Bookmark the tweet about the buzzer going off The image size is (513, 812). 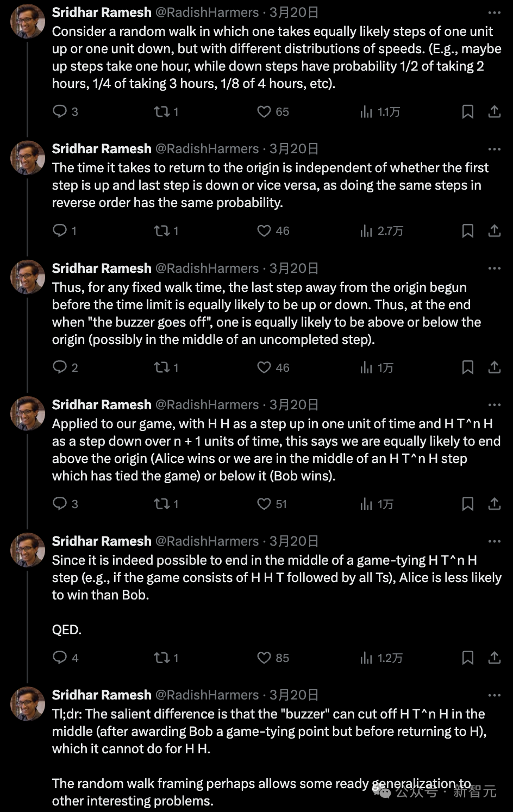pos(467,367)
